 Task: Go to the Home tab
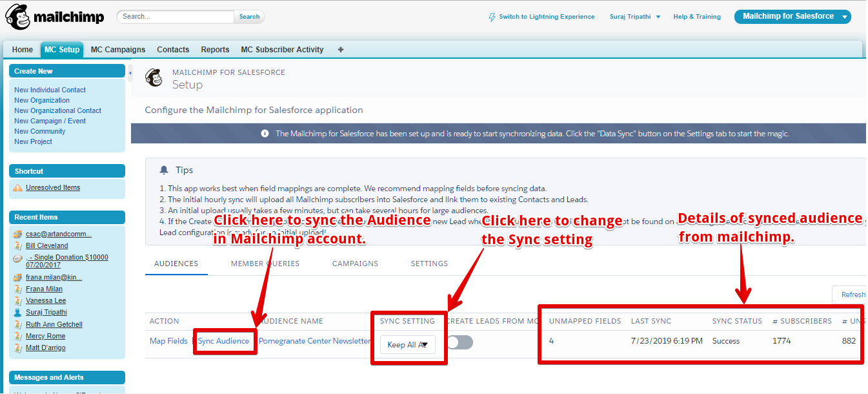(x=22, y=50)
